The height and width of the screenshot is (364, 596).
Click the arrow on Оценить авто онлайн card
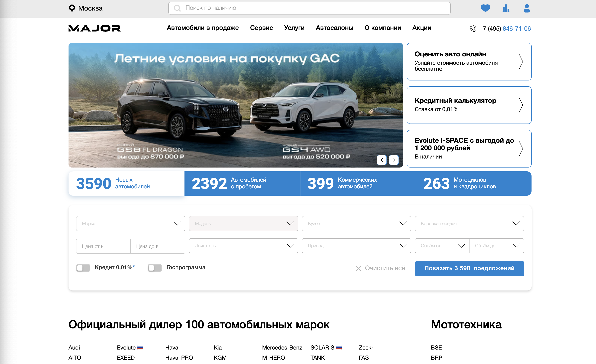[x=521, y=62]
